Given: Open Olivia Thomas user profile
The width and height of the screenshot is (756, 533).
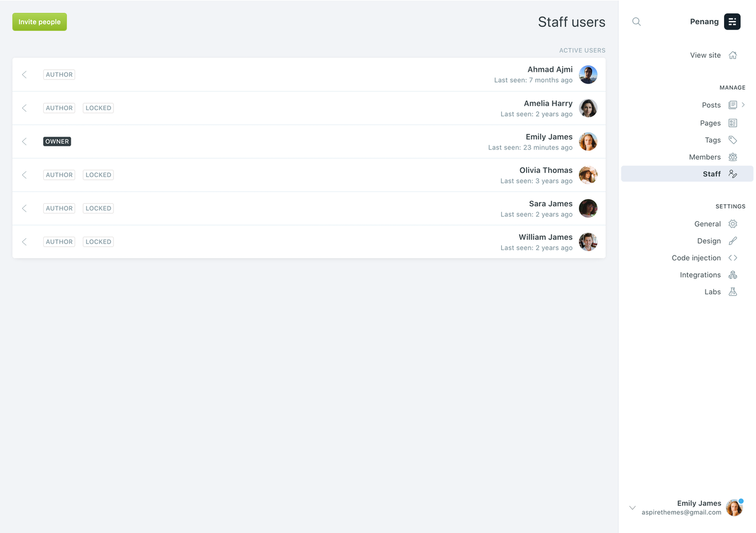Looking at the screenshot, I should click(x=545, y=171).
